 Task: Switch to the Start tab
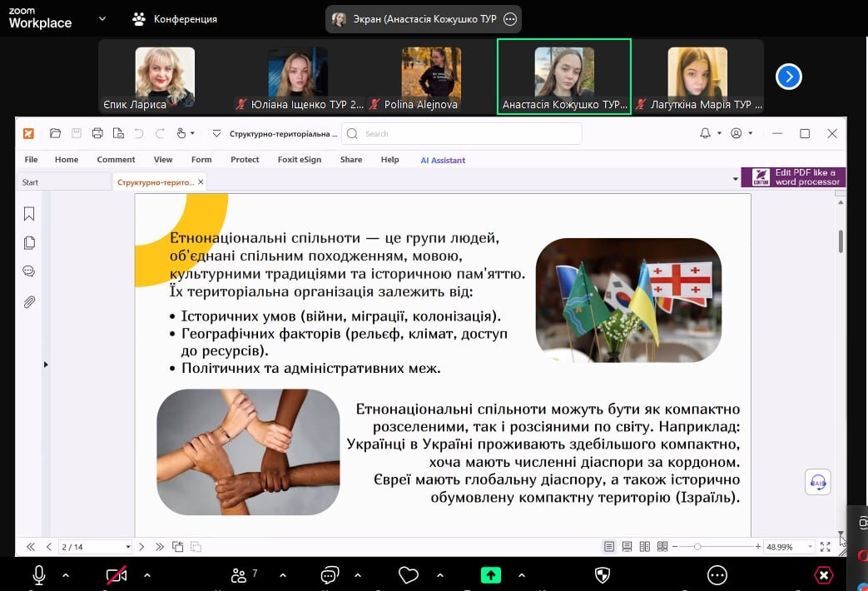click(30, 182)
